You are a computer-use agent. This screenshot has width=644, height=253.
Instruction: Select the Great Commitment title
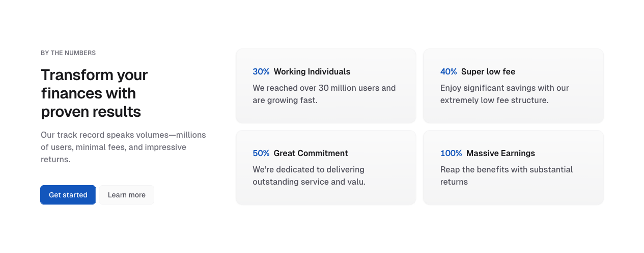[311, 154]
